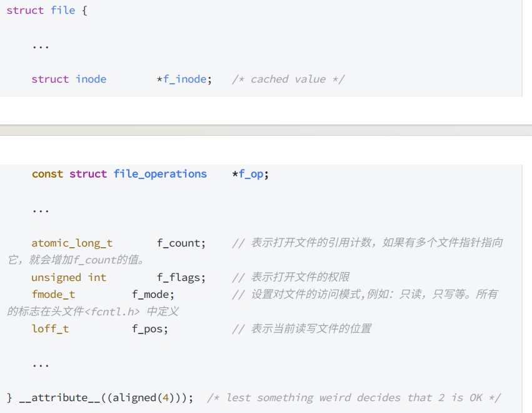Screen dimensions: 532x413
Task: Select the '*f_inode;' member name
Action: [x=184, y=79]
